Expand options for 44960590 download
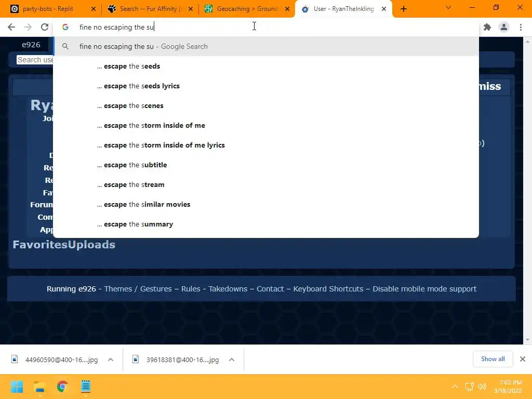Image resolution: width=532 pixels, height=399 pixels. (111, 360)
